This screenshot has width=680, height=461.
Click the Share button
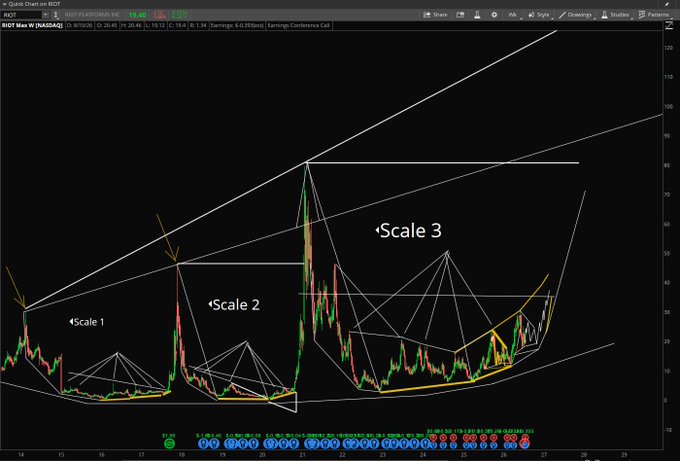(x=435, y=15)
